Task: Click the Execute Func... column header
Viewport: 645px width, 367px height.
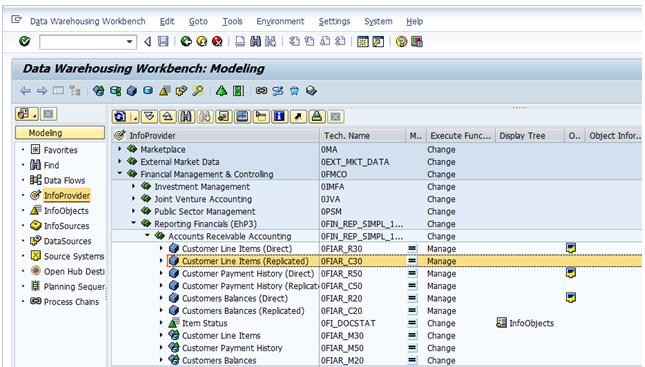Action: [x=460, y=135]
